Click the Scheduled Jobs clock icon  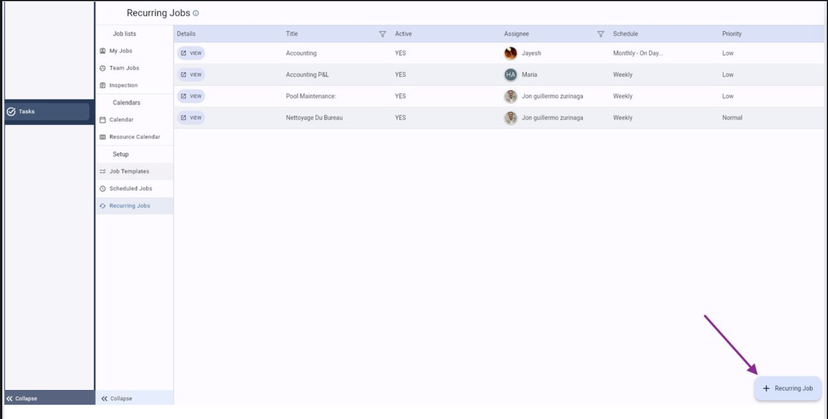point(102,189)
